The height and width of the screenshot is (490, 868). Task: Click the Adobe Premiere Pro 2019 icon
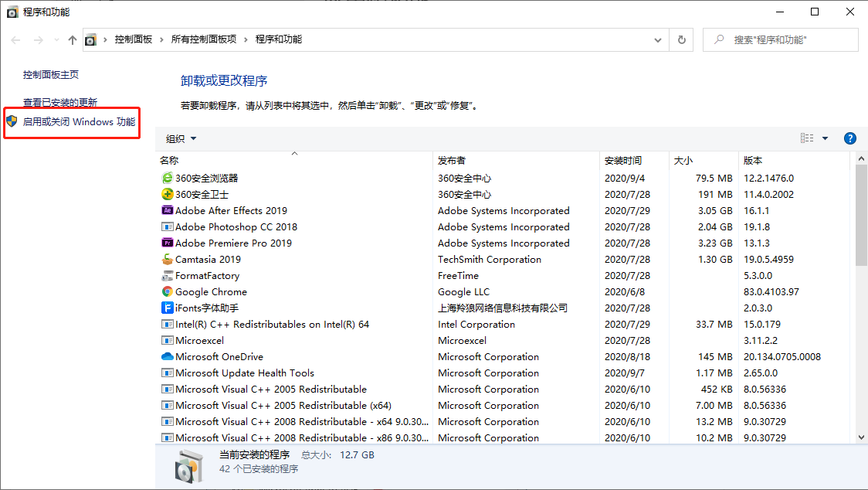tap(167, 243)
